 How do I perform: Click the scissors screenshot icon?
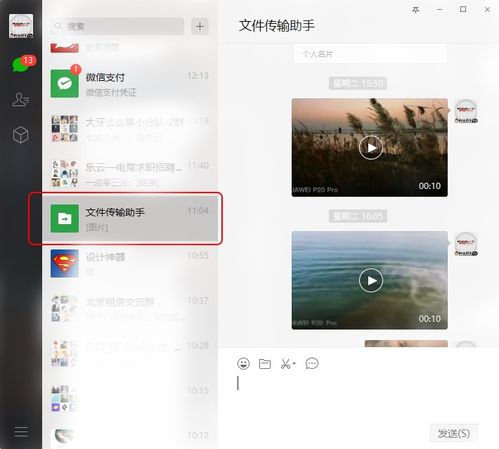point(286,363)
